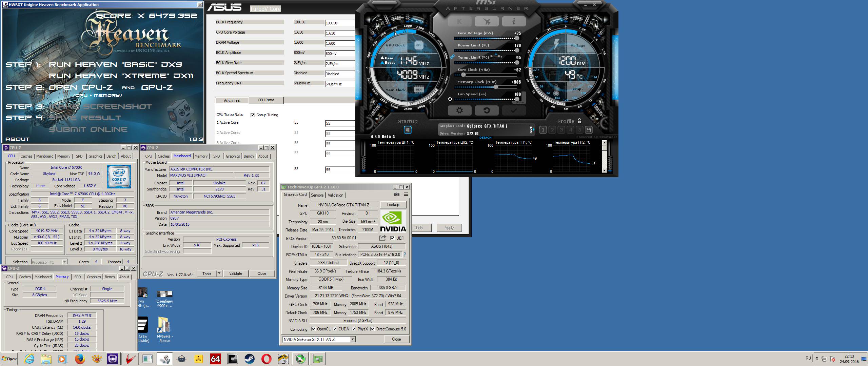This screenshot has width=868, height=366.
Task: Open the Afterburner info button
Action: click(x=514, y=21)
